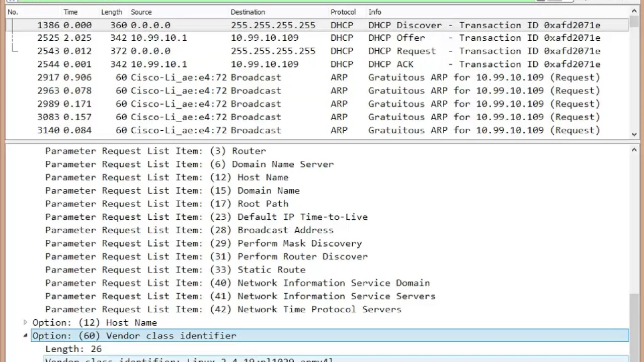
Task: Collapse Option (60) Vendor class identifier
Action: 25,335
